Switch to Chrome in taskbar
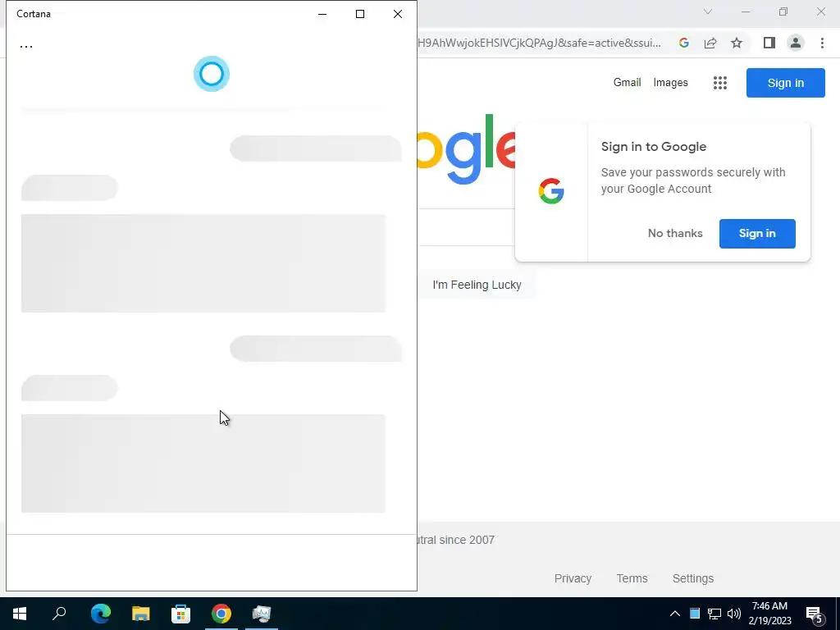Image resolution: width=840 pixels, height=630 pixels. click(x=221, y=614)
